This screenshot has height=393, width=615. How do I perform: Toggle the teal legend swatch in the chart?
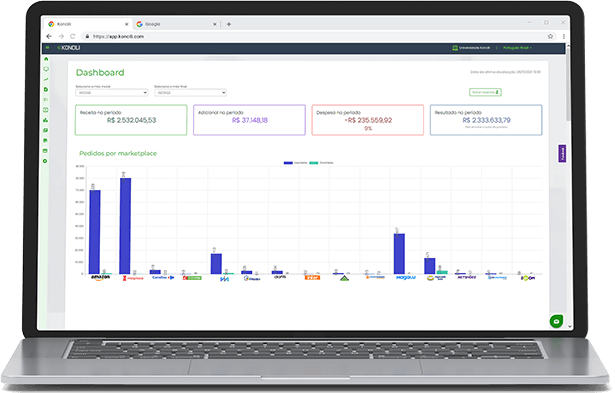tap(314, 162)
